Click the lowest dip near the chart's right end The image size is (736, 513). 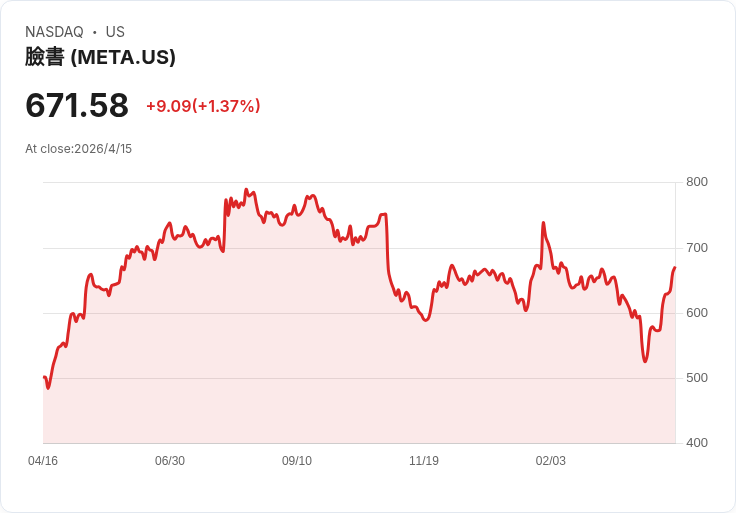pyautogui.click(x=645, y=361)
